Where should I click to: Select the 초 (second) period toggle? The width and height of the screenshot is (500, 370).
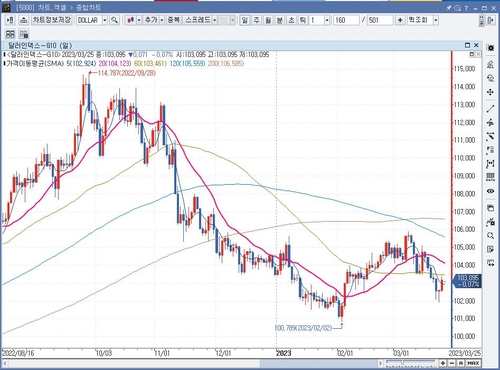click(x=291, y=20)
